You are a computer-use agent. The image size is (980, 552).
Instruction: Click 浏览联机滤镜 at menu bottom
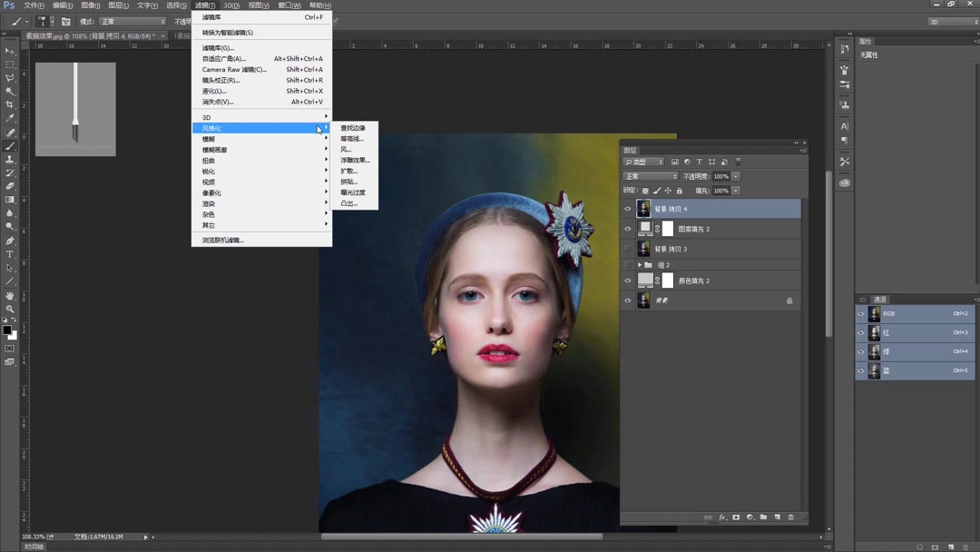click(223, 241)
